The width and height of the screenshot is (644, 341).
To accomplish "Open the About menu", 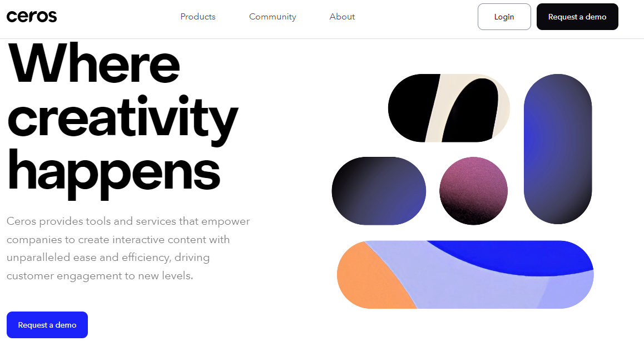I will click(x=342, y=17).
